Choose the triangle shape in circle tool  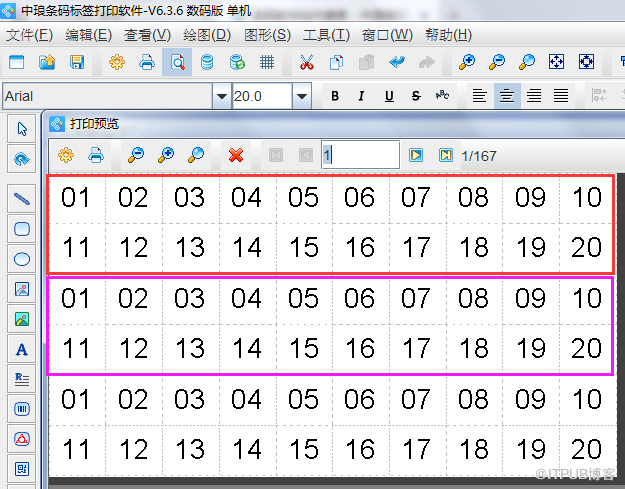pyautogui.click(x=22, y=439)
